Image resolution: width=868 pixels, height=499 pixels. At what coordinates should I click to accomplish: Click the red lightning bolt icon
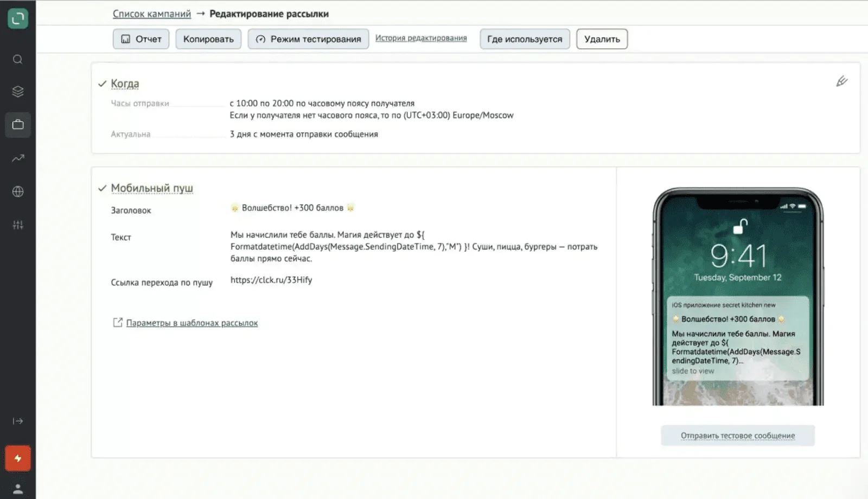coord(18,458)
